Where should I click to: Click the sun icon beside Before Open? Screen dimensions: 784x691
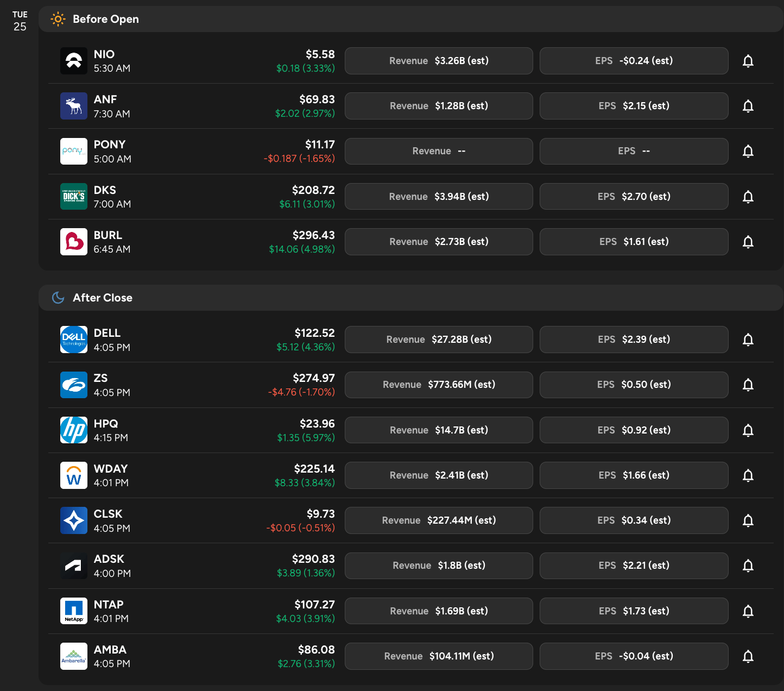pos(58,19)
